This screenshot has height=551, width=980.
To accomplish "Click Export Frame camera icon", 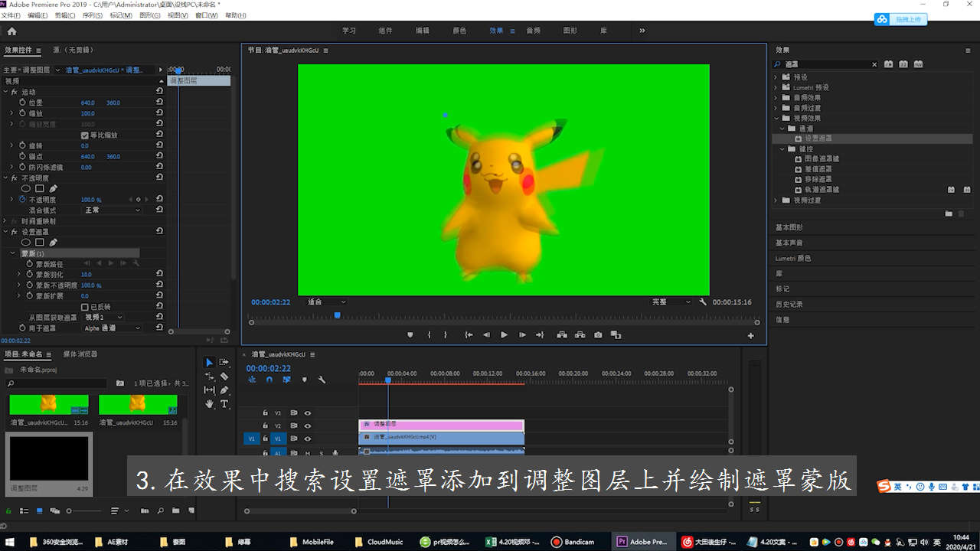I will click(x=598, y=334).
